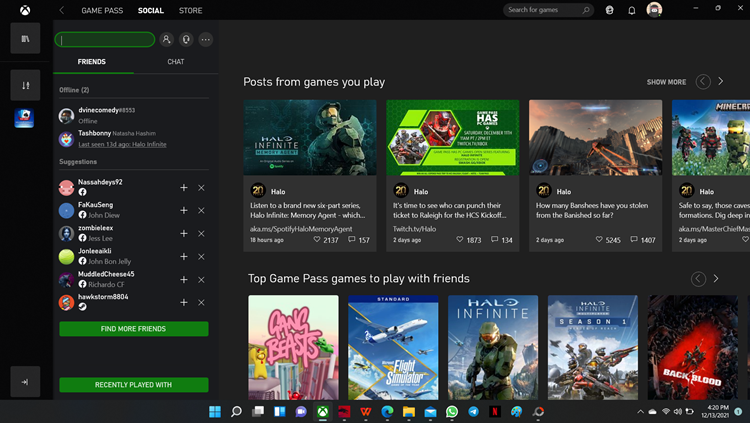Open Halo Infinite game tile

tap(493, 347)
